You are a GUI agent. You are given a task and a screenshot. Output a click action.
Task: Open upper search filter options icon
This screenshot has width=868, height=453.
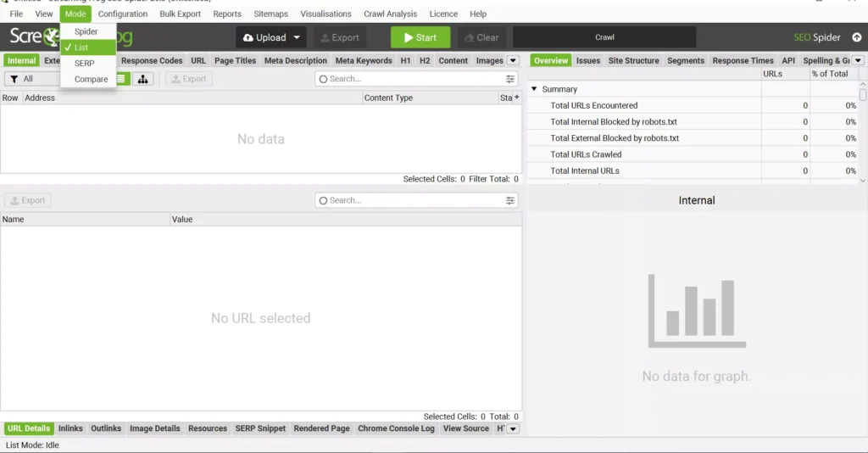pos(509,79)
